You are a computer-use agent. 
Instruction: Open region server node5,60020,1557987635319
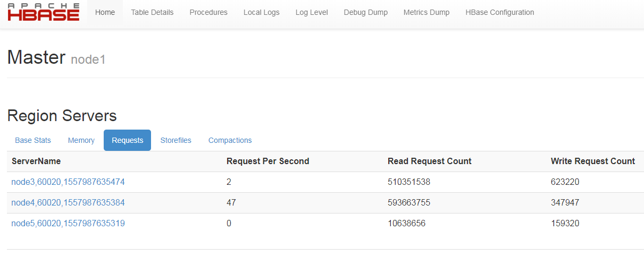pos(68,224)
